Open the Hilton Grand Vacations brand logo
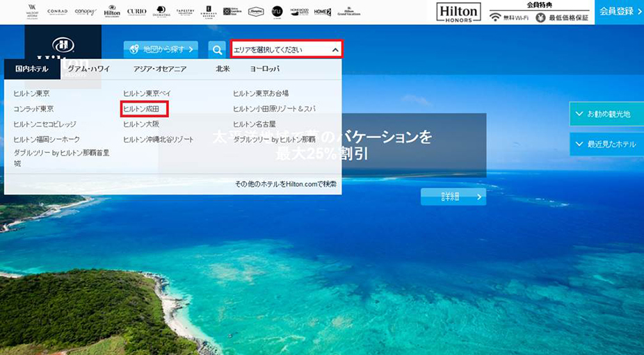The height and width of the screenshot is (355, 644). [x=348, y=12]
